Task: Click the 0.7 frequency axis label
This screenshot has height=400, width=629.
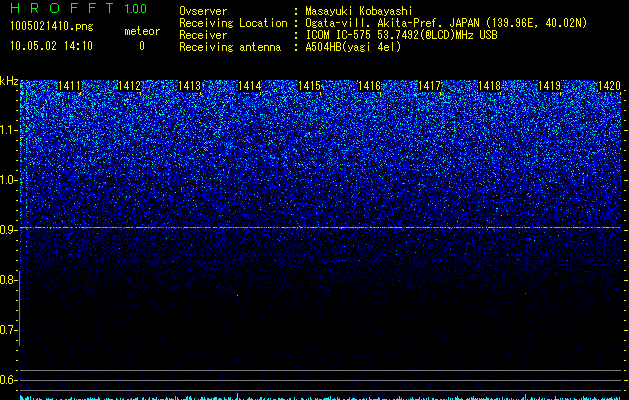Action: (8, 330)
